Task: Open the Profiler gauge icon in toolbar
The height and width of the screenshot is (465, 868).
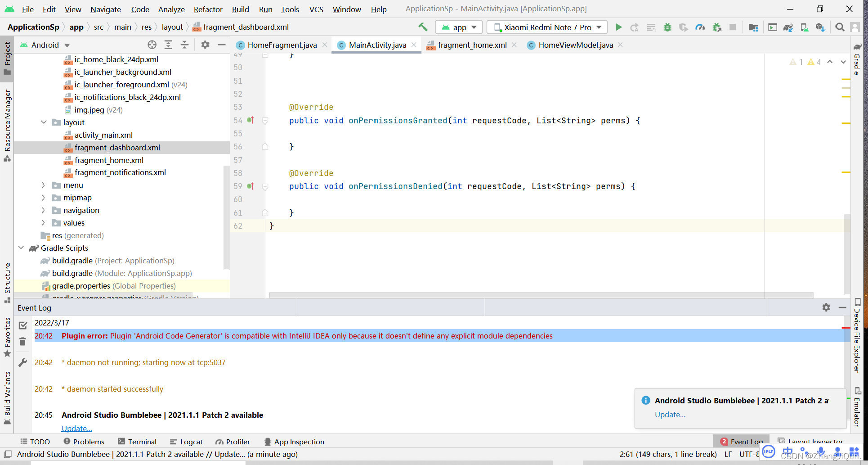Action: (x=700, y=27)
